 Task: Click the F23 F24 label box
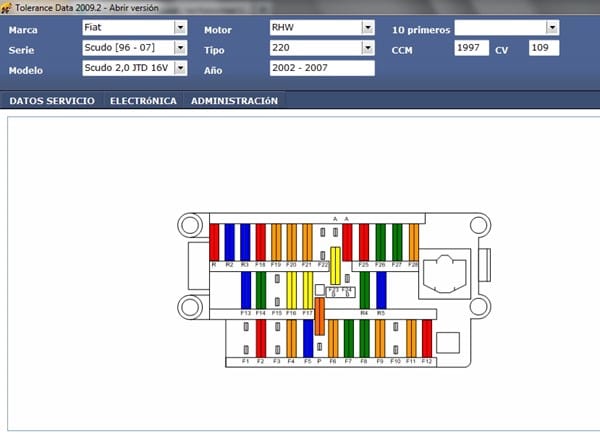coord(341,292)
